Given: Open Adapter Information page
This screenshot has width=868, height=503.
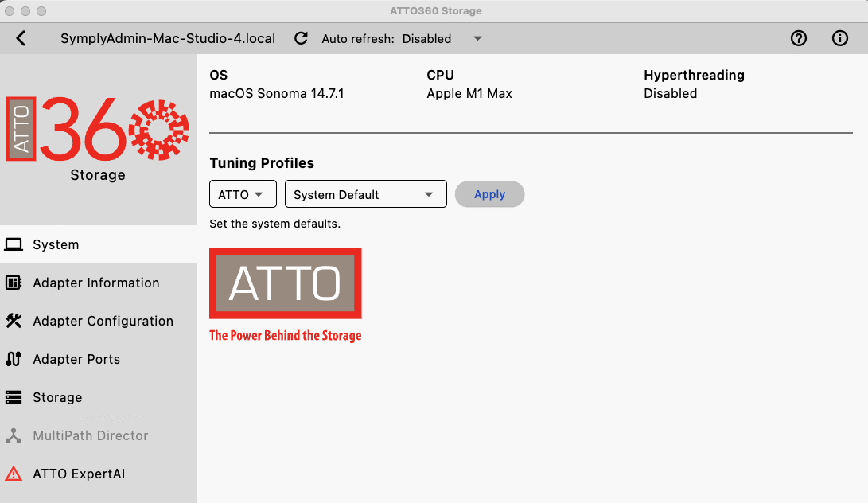Looking at the screenshot, I should tap(99, 283).
